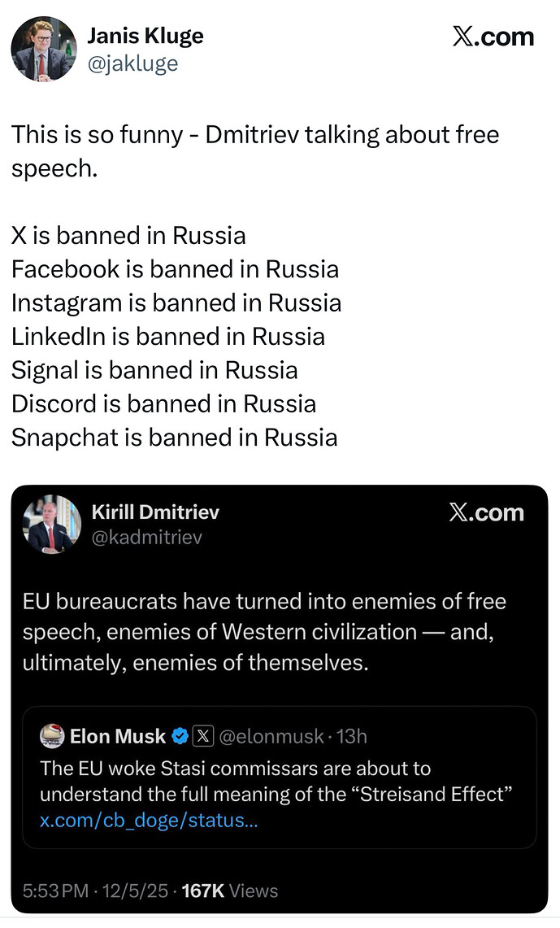
Task: Click Elon Musk's small avatar
Action: click(52, 737)
